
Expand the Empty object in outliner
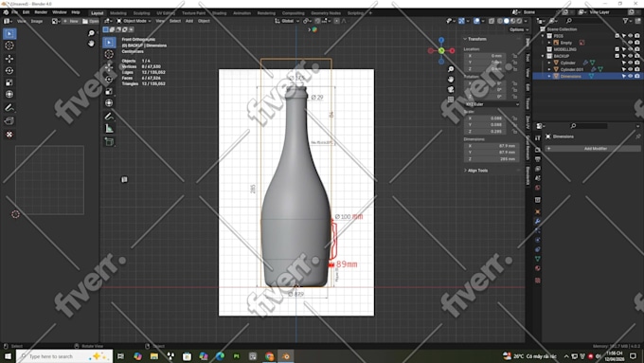pyautogui.click(x=549, y=43)
